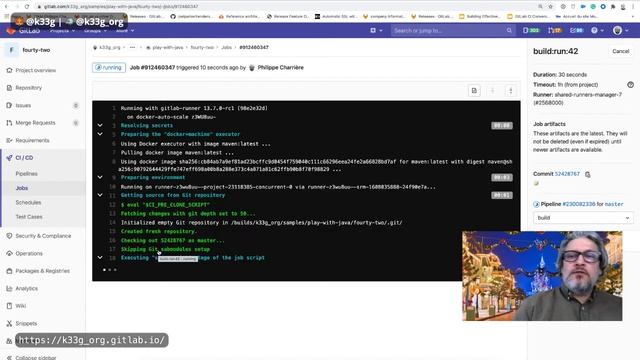Open Philippe Charrière's profile link
The image size is (640, 360).
coord(280,68)
